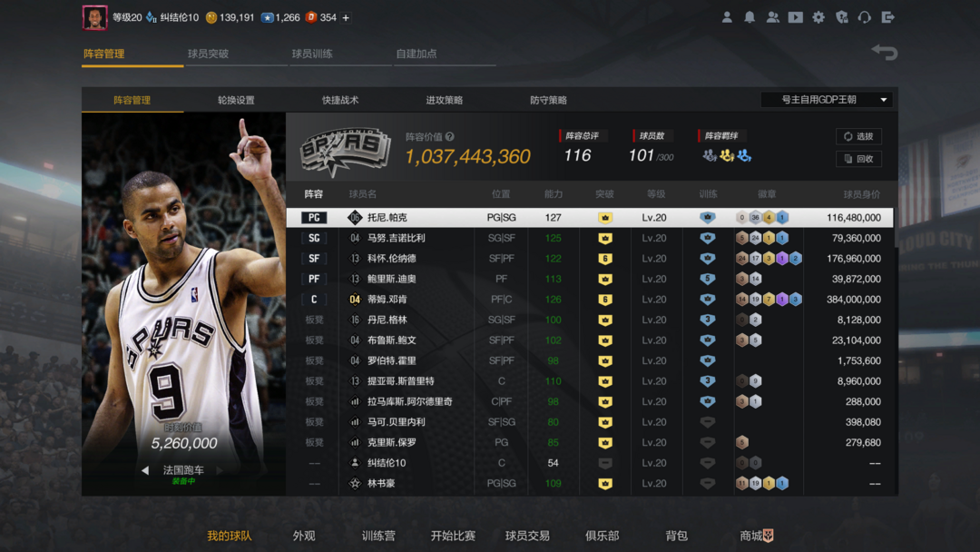
Task: Open the friends list icon
Action: tap(772, 17)
